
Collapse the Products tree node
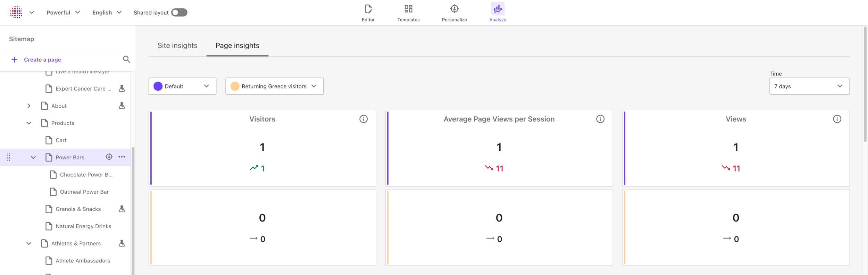[x=29, y=123]
